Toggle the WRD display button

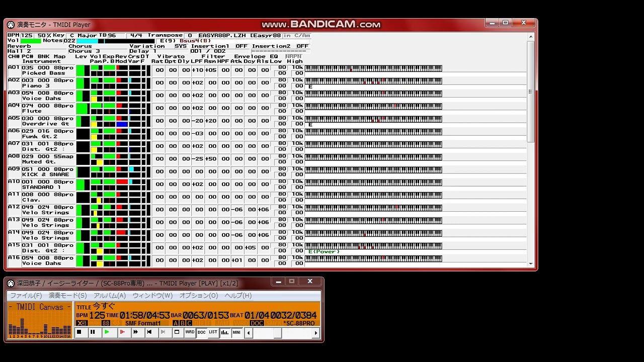[x=190, y=332]
